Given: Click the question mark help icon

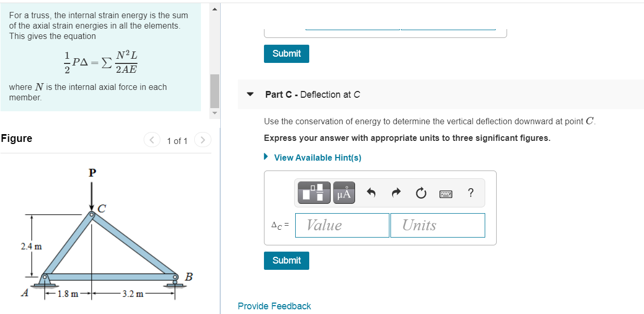Looking at the screenshot, I should tap(470, 193).
